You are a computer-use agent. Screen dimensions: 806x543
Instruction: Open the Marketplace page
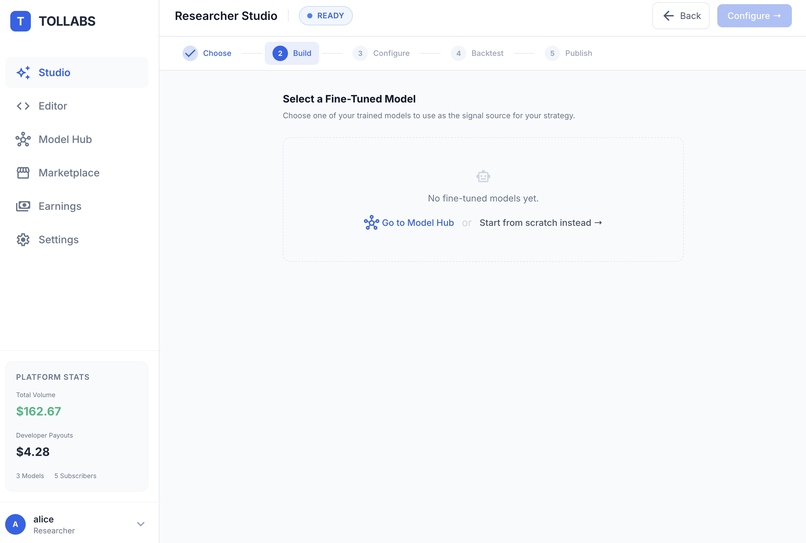pos(77,173)
